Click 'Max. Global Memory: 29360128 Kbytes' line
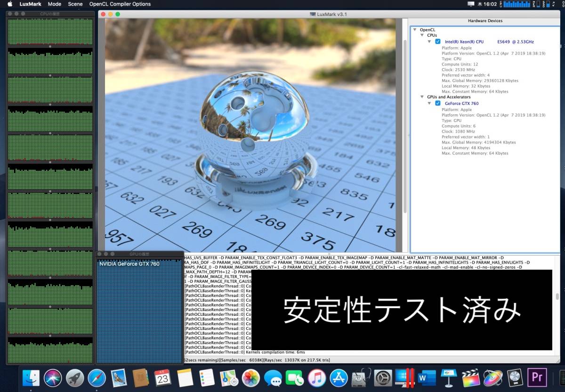565x392 pixels. 480,81
